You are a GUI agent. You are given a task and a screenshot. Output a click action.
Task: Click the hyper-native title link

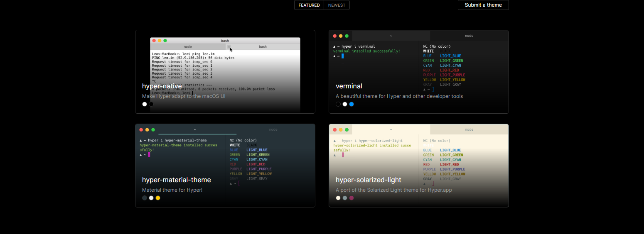tap(162, 86)
